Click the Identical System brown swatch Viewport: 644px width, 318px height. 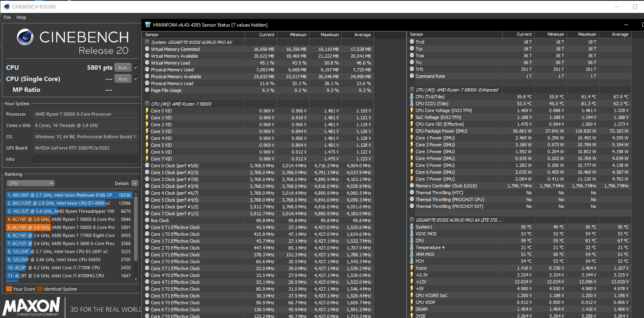pyautogui.click(x=39, y=289)
